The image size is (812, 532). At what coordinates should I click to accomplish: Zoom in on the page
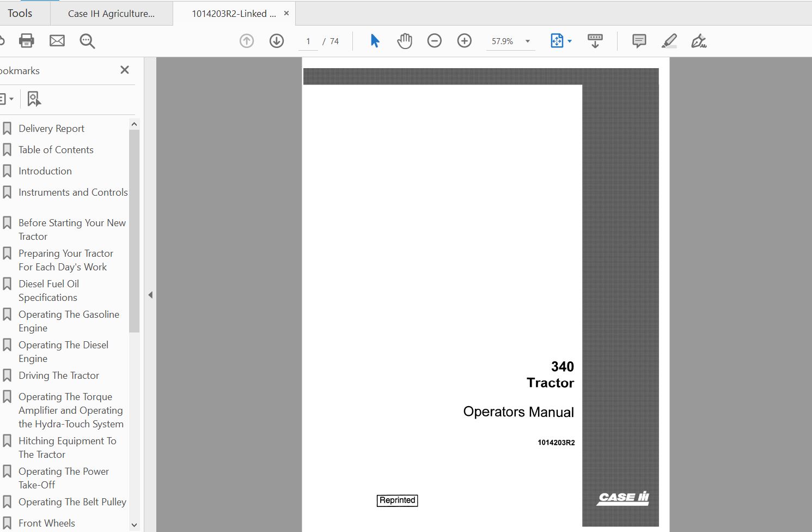pyautogui.click(x=465, y=40)
